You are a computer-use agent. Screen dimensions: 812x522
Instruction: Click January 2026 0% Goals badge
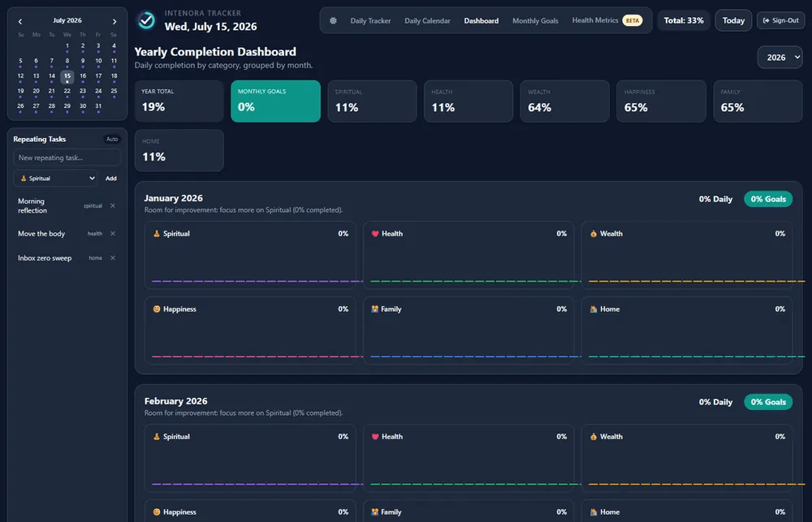[768, 199]
